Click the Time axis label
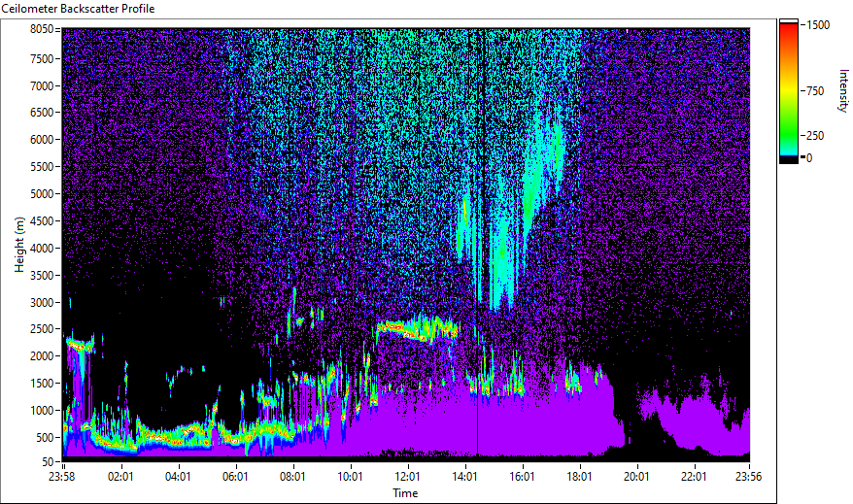Image resolution: width=853 pixels, height=504 pixels. [x=405, y=493]
